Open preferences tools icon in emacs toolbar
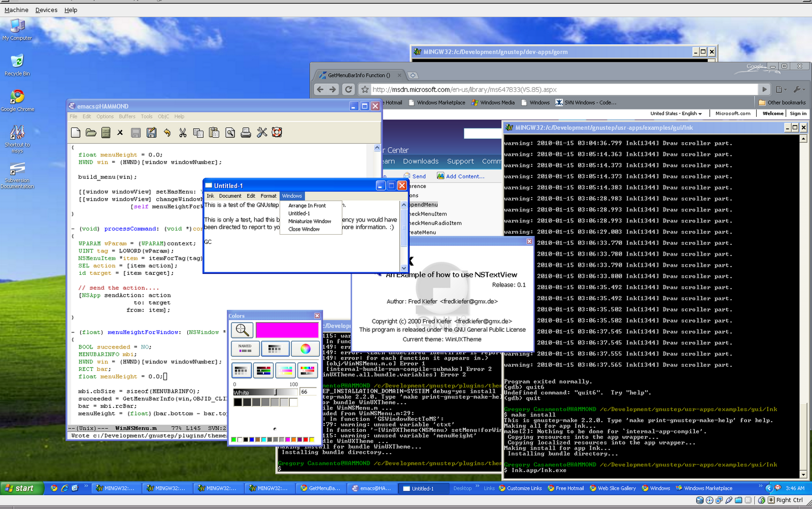The width and height of the screenshot is (812, 509). (x=262, y=133)
